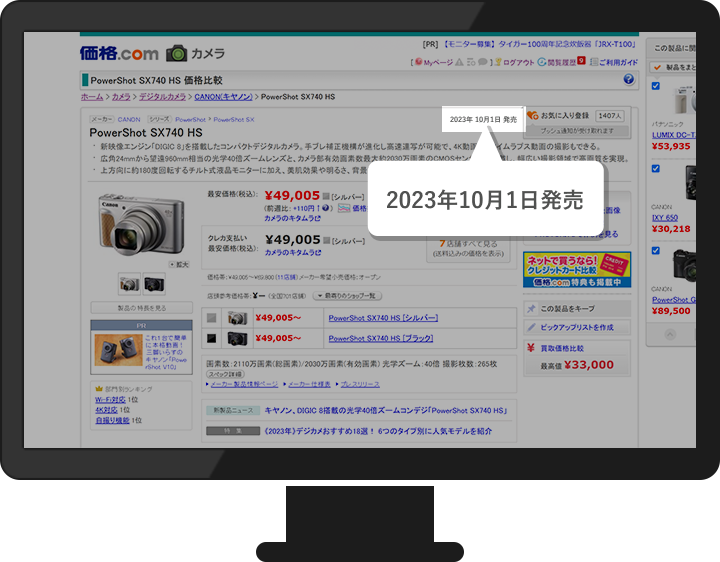720x562 pixels.
Task: Open the PowerShot V10 PR ad image
Action: tap(118, 350)
